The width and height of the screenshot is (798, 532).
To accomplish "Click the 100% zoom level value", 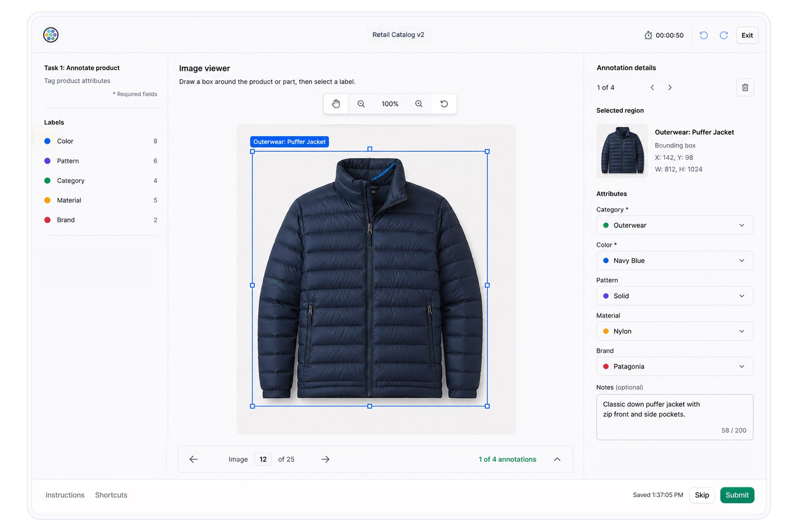I will 390,104.
